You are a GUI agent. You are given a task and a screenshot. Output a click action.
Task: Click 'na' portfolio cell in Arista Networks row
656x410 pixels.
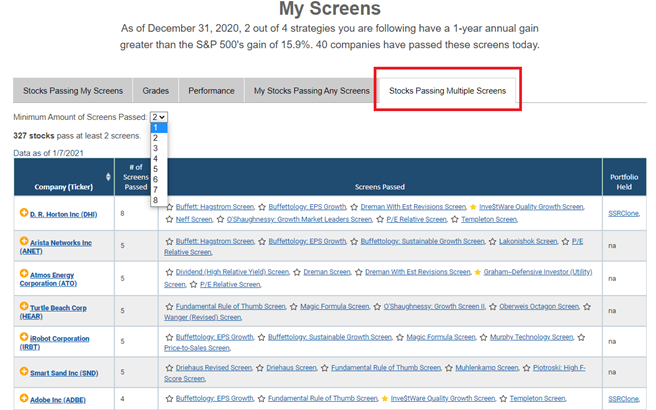(x=612, y=246)
